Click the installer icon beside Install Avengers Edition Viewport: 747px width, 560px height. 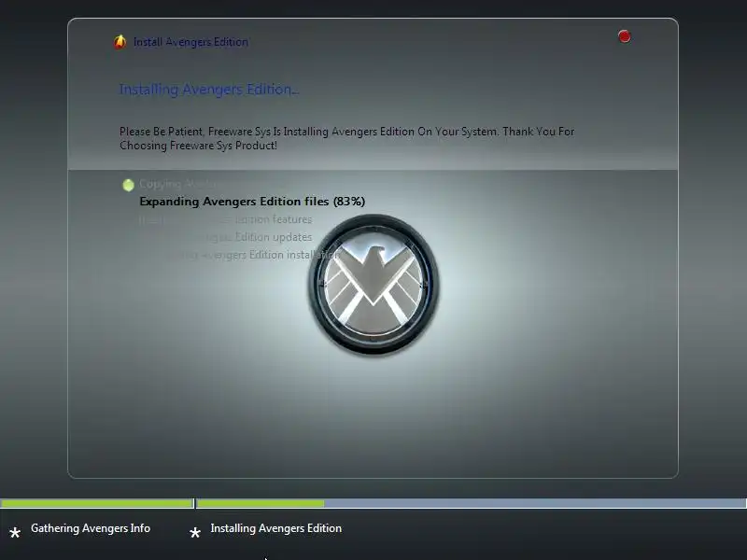[x=120, y=42]
